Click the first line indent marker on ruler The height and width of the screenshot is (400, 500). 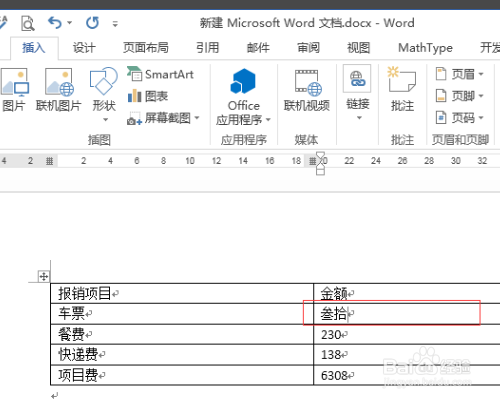[320, 156]
